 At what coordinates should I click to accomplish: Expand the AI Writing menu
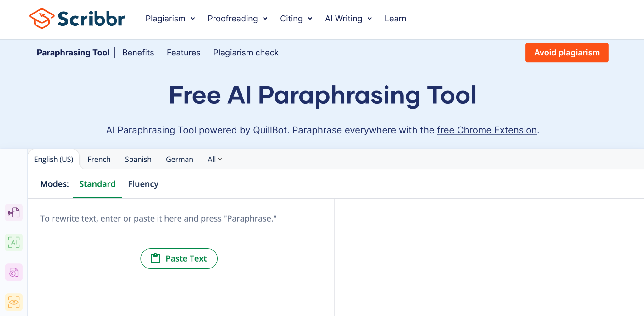pyautogui.click(x=348, y=19)
